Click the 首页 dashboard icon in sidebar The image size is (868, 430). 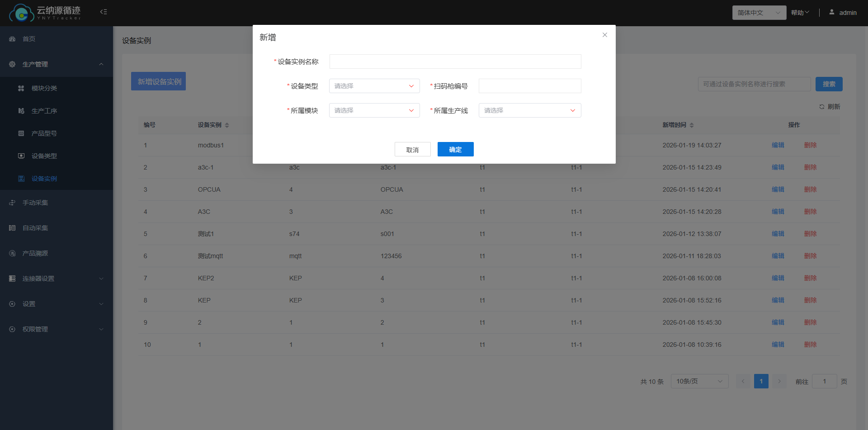[12, 39]
